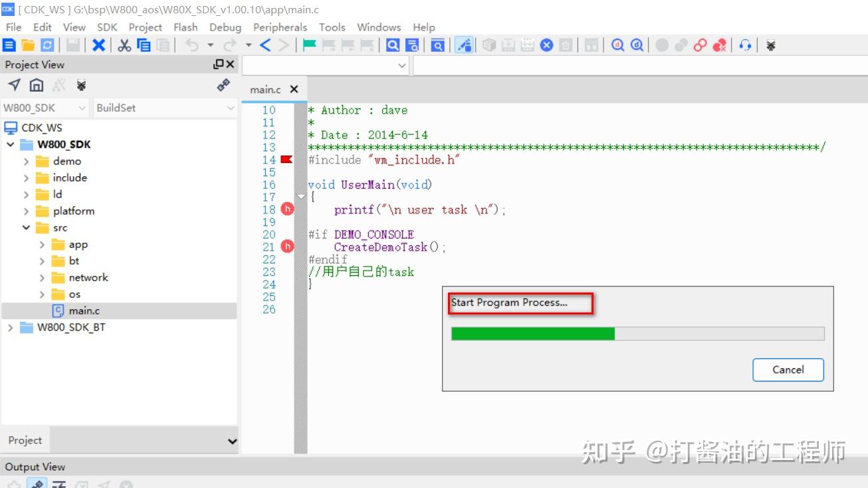The image size is (868, 488).
Task: Click the headphones debug icon
Action: point(745,45)
